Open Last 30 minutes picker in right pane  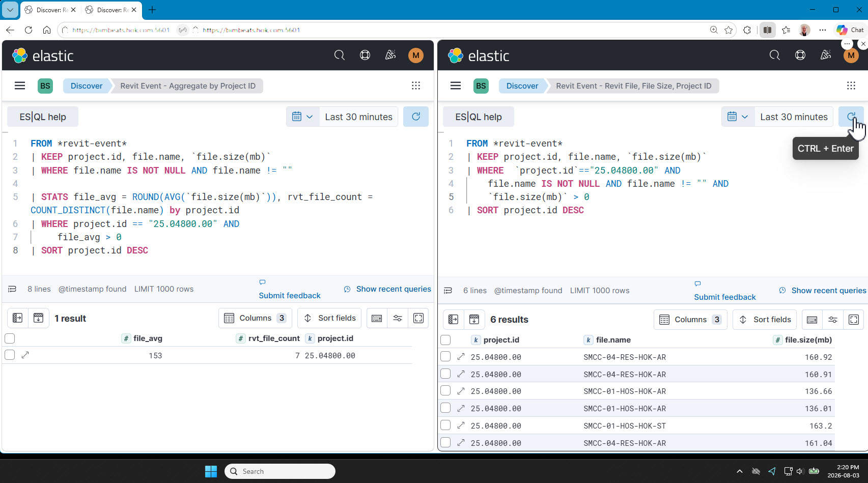(x=794, y=117)
